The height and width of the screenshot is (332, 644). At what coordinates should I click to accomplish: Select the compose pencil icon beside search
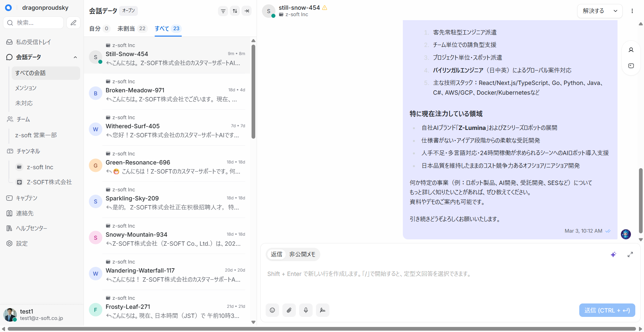[73, 22]
